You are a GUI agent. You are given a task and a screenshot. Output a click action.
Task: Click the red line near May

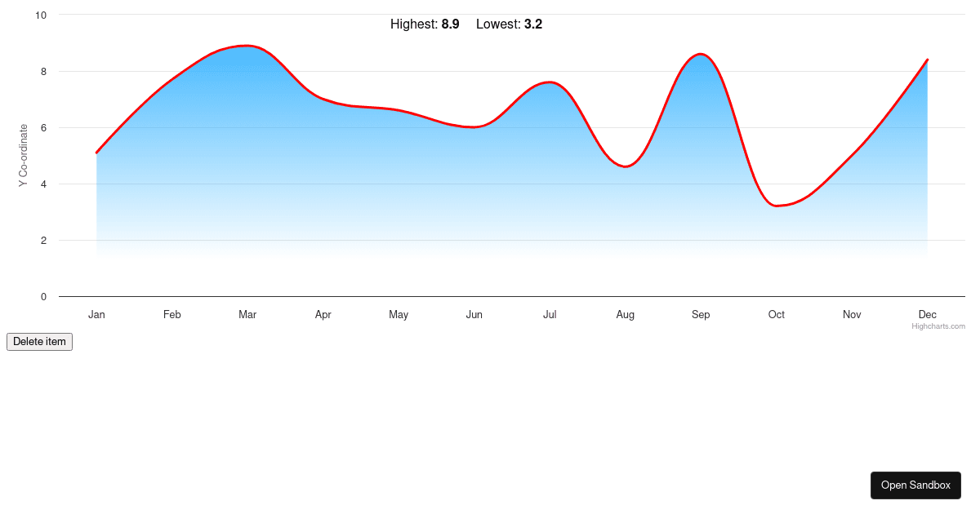coord(399,111)
